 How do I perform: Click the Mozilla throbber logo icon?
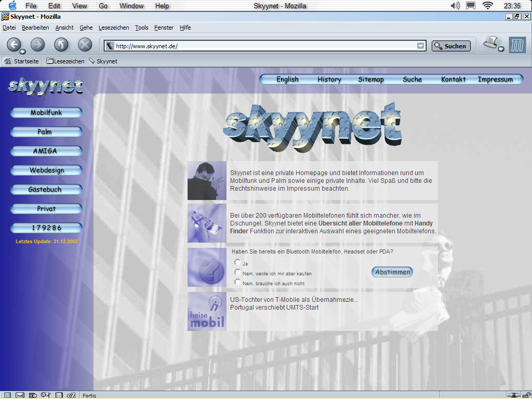click(x=517, y=45)
